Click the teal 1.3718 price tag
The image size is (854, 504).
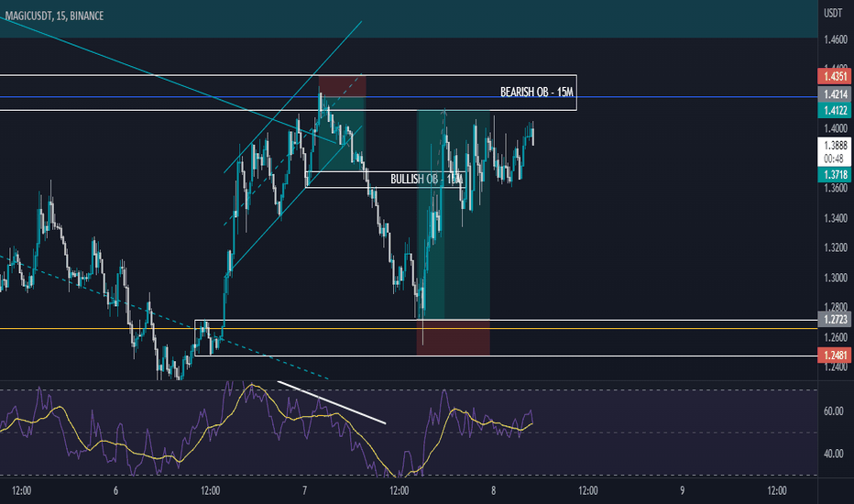coord(835,174)
